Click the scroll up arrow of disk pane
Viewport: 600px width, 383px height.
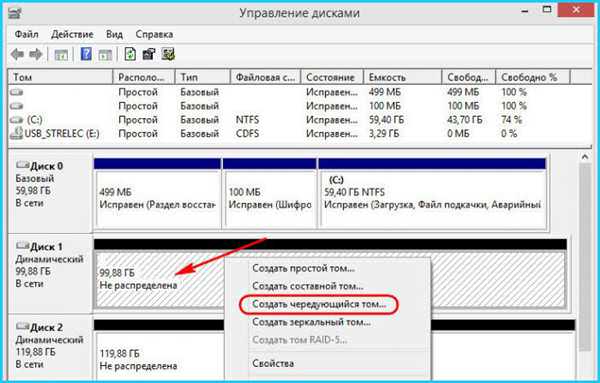point(585,157)
